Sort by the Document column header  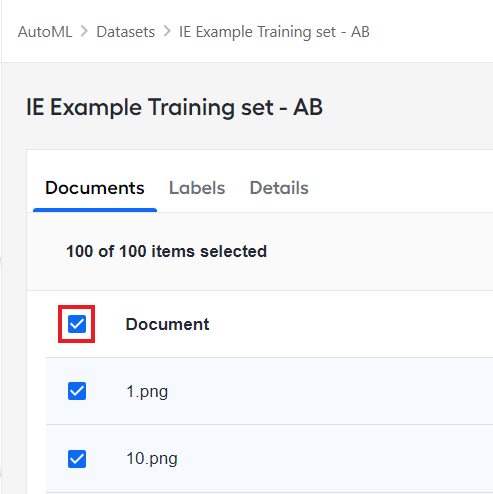pyautogui.click(x=167, y=324)
